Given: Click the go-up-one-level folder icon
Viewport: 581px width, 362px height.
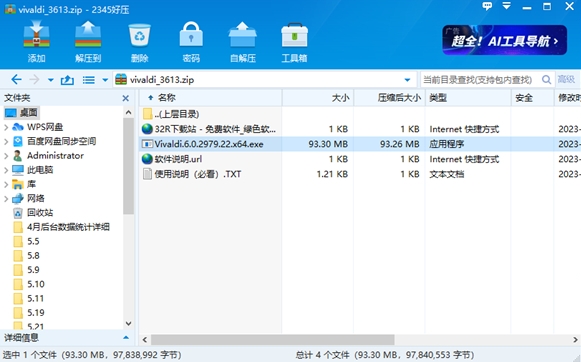Looking at the screenshot, I should click(x=67, y=80).
